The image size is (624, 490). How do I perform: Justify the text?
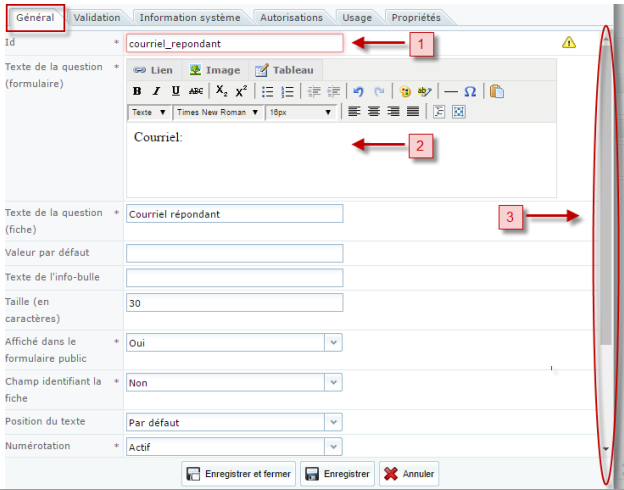click(413, 111)
